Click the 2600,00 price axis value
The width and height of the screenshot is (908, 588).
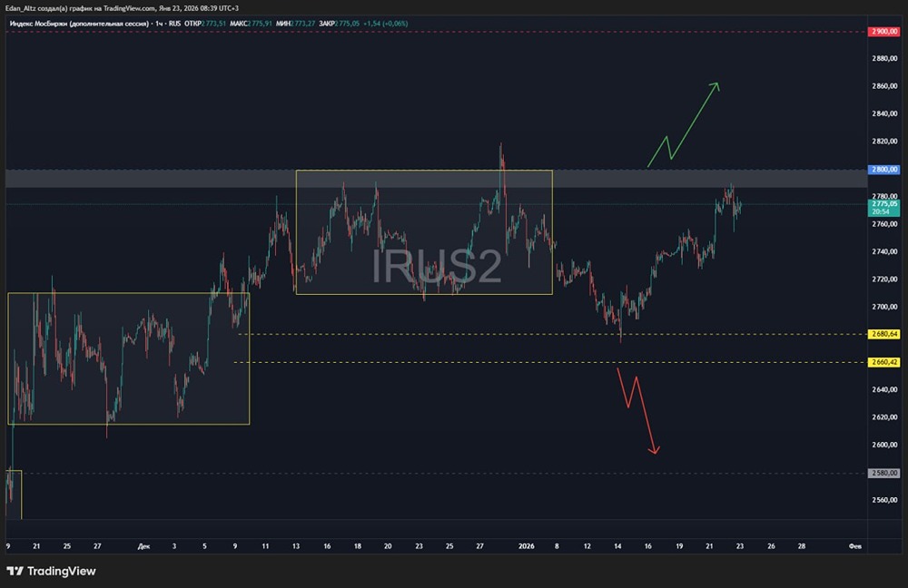click(884, 445)
